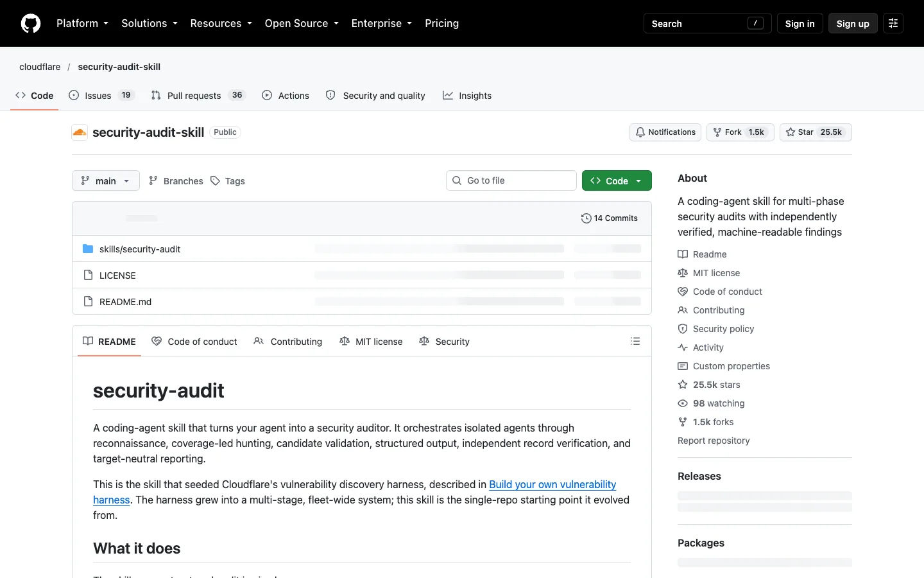The height and width of the screenshot is (578, 924).
Task: Switch to the Issues tab
Action: pyautogui.click(x=101, y=96)
